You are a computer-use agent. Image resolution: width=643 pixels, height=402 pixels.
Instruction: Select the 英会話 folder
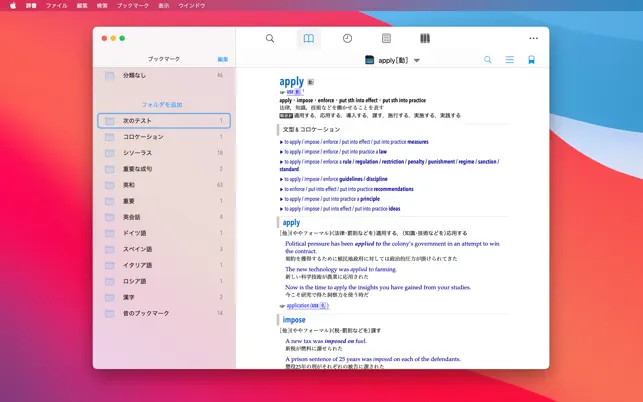pos(164,217)
